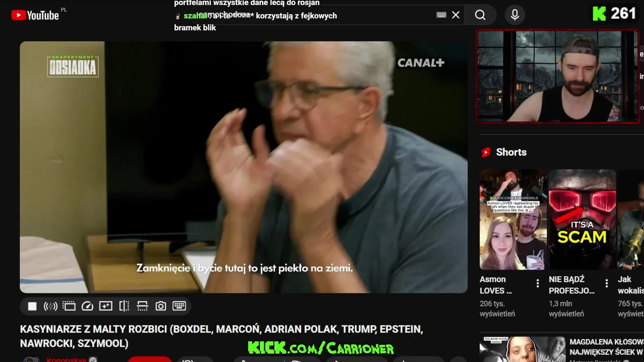Screen dimensions: 644x362
Task: Click the '1,3 mln wyświetleń' view count
Action: coord(567,309)
